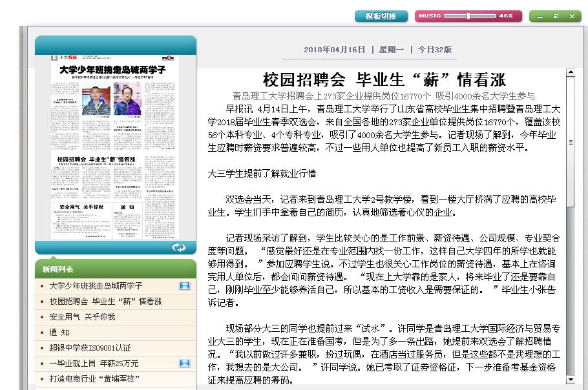Click the article scrollbar down arrow
The height and width of the screenshot is (390, 588).
(570, 380)
